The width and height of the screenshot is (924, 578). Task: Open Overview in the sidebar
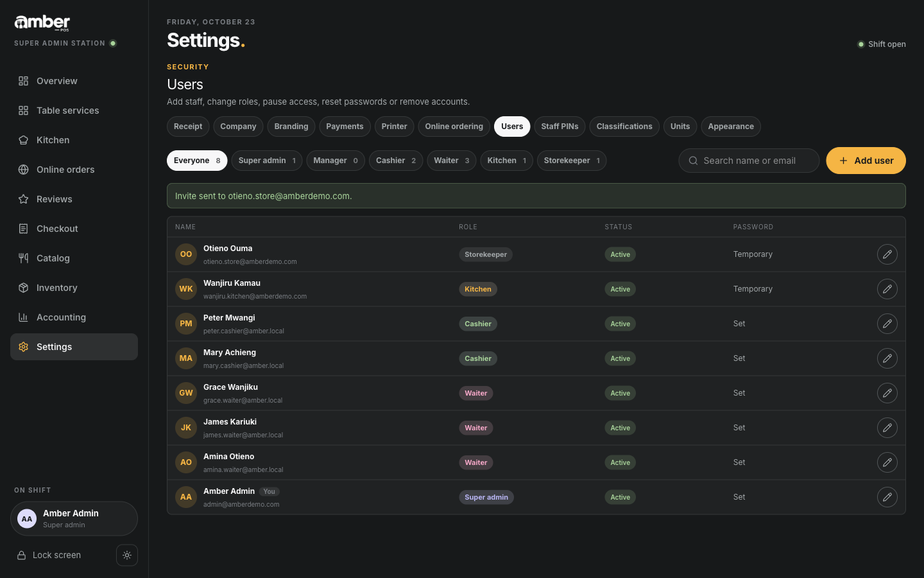[x=74, y=81]
